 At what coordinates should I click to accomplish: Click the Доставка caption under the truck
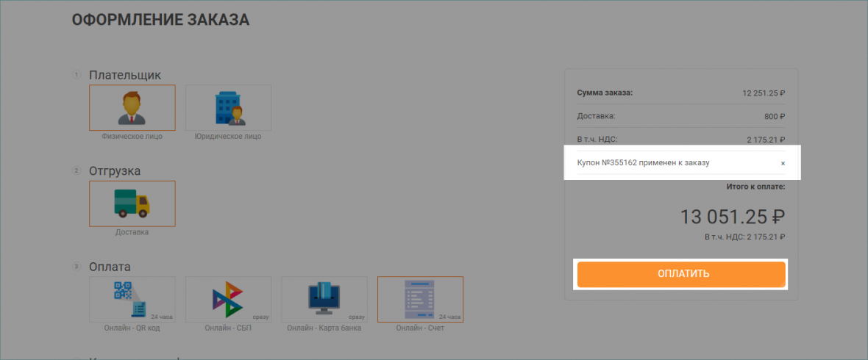pyautogui.click(x=132, y=232)
